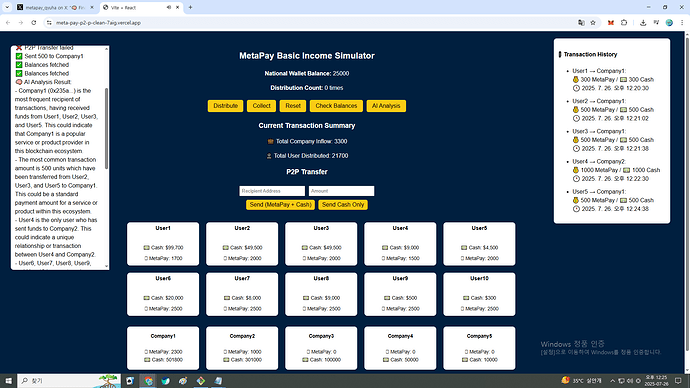690x388 pixels.
Task: Click 'Sent 500 to Company1' log entry
Action: point(49,56)
